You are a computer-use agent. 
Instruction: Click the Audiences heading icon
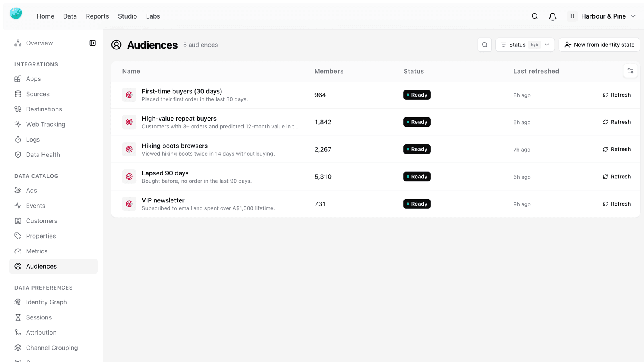point(116,45)
